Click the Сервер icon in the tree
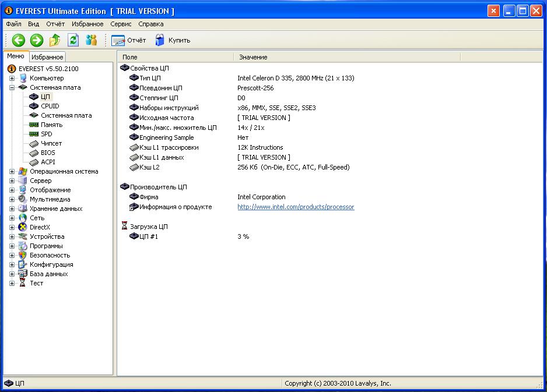This screenshot has width=547, height=392. (23, 181)
